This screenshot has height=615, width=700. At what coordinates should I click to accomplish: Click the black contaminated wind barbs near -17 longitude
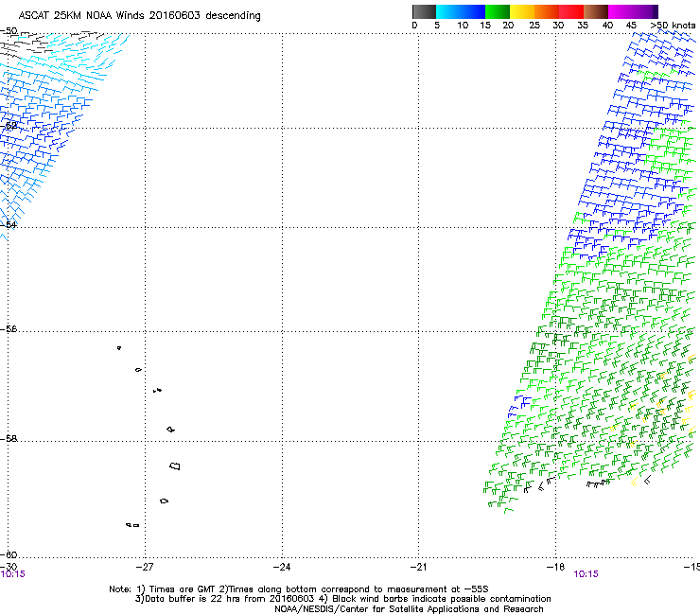click(x=598, y=483)
